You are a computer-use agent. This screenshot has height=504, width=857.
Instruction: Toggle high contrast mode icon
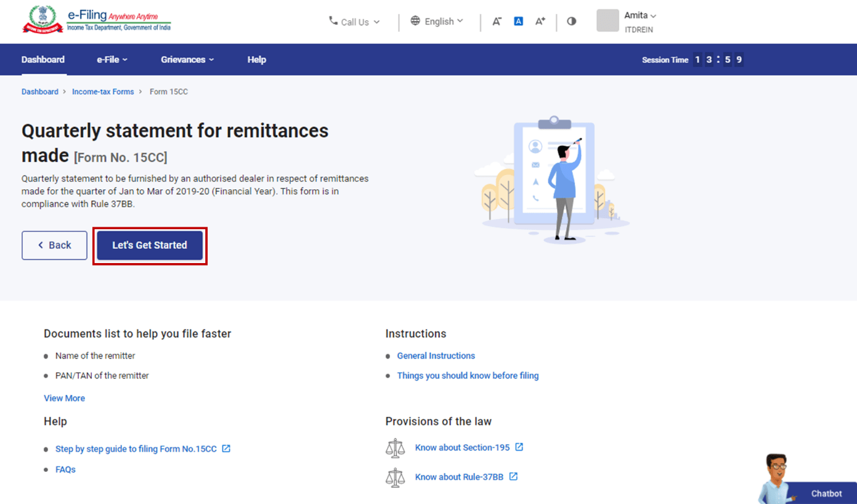(x=572, y=22)
